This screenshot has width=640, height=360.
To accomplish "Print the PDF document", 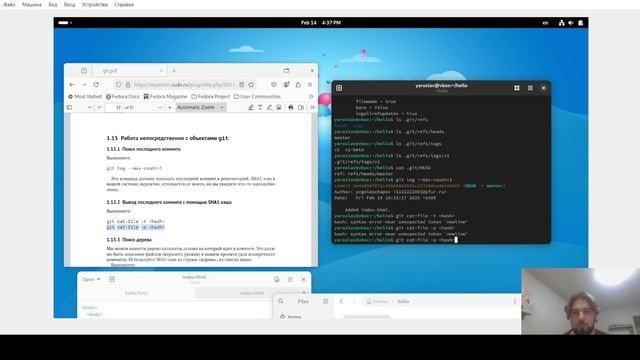I will click(291, 107).
